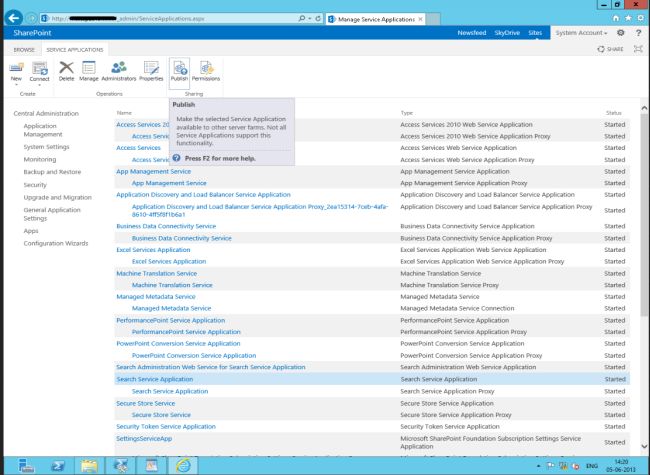Open the Security Token Service Application link
The width and height of the screenshot is (650, 475).
pos(166,426)
